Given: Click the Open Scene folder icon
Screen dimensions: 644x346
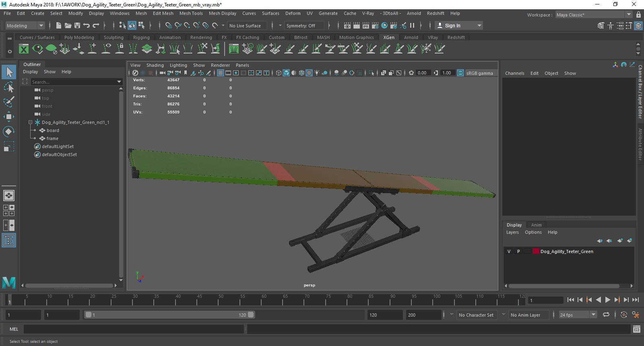Looking at the screenshot, I should (68, 25).
